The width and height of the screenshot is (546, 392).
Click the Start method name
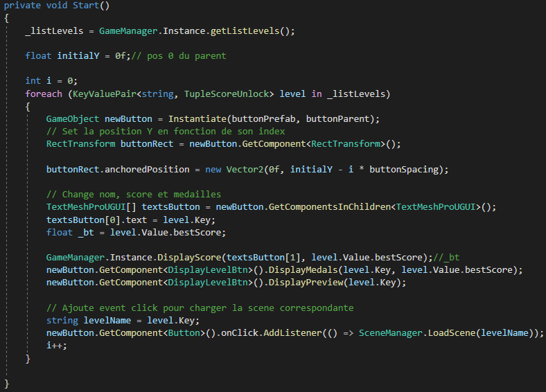coord(86,6)
